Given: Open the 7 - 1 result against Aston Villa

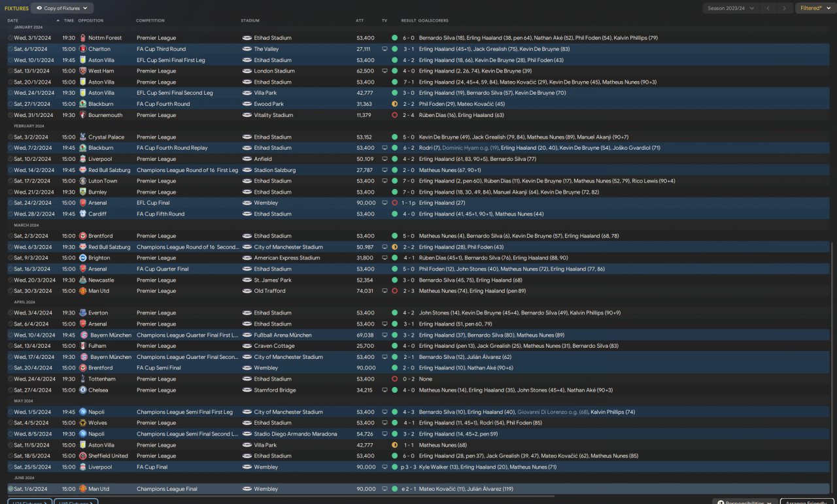Looking at the screenshot, I should [408, 82].
